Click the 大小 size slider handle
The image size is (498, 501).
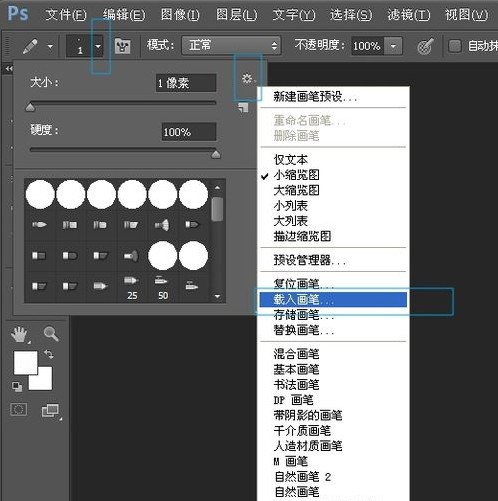(30, 107)
